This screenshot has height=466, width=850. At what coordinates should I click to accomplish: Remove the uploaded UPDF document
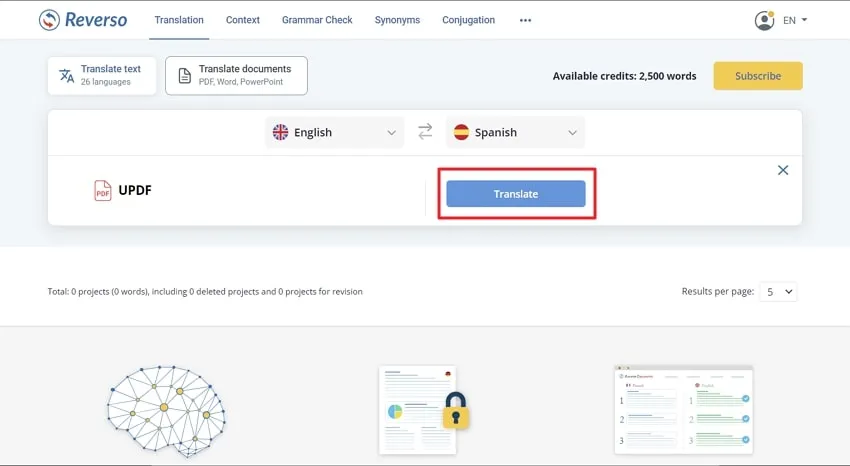click(783, 170)
